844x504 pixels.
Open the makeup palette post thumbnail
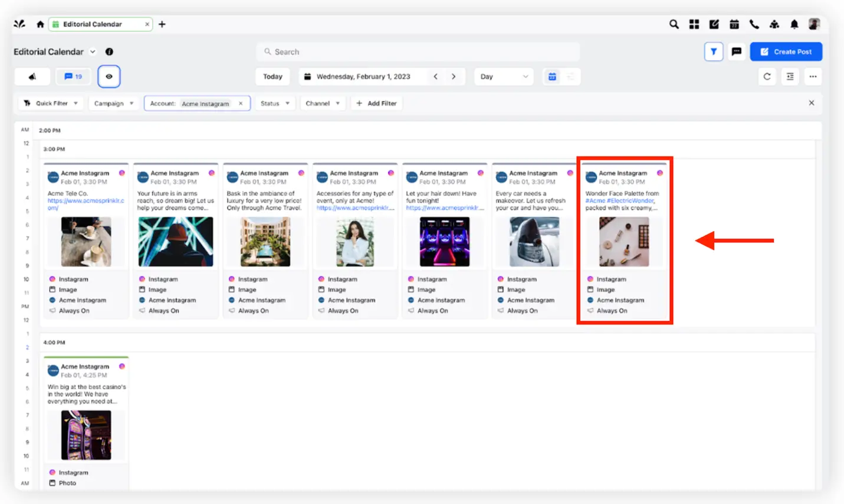click(624, 242)
